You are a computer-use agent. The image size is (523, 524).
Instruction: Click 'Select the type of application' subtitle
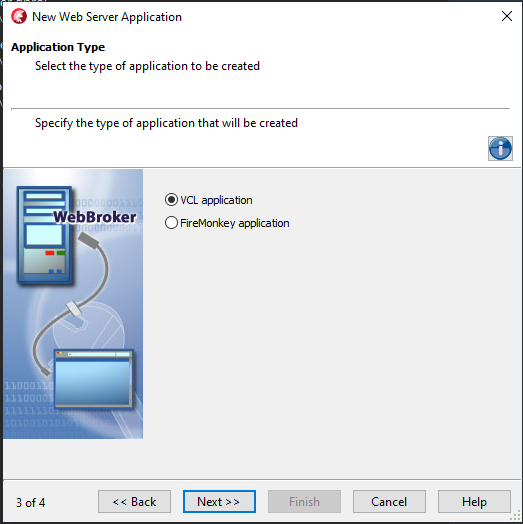147,66
